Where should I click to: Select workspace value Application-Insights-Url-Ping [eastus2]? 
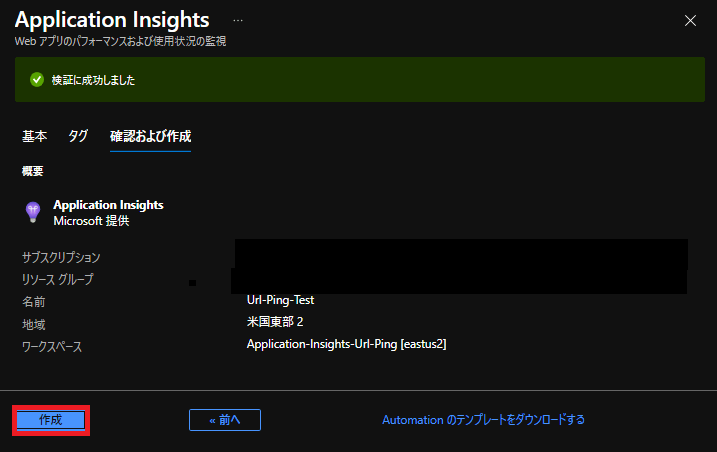(347, 344)
